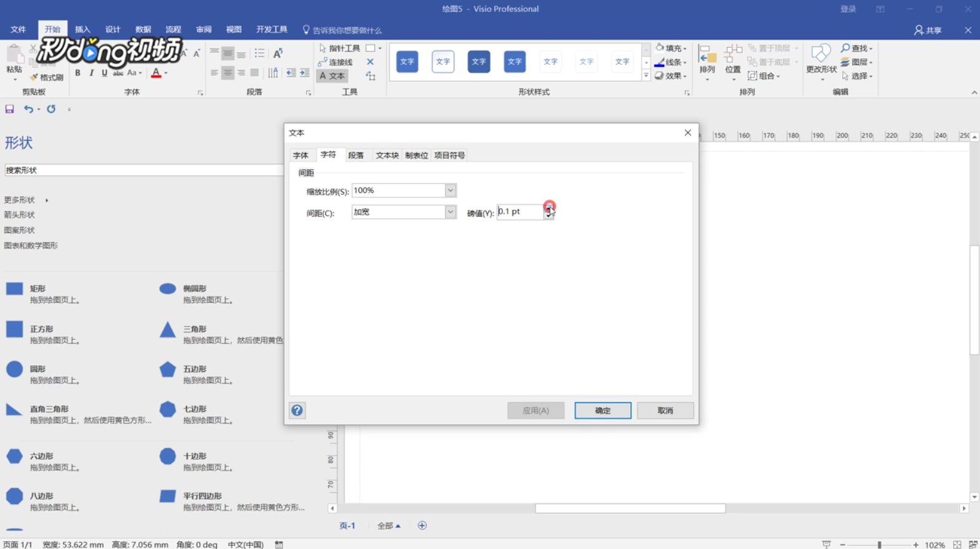Screen dimensions: 980x549
Task: Open the 选择 select dropdown
Action: (857, 76)
